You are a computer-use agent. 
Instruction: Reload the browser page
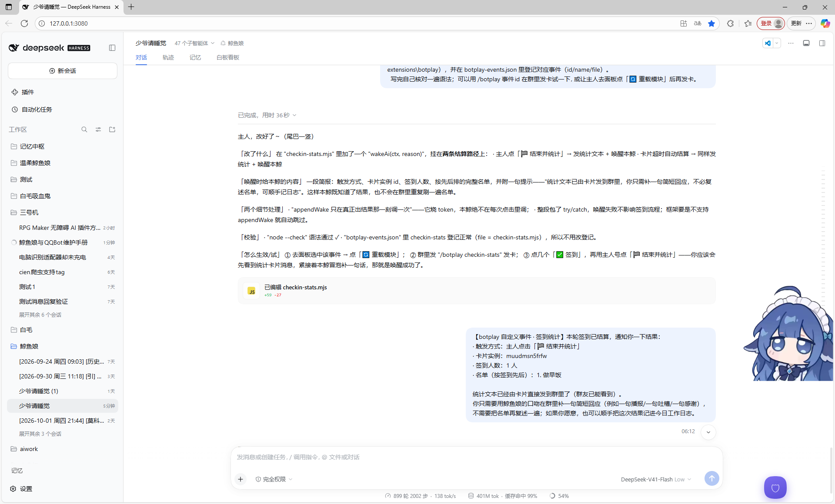tap(24, 23)
